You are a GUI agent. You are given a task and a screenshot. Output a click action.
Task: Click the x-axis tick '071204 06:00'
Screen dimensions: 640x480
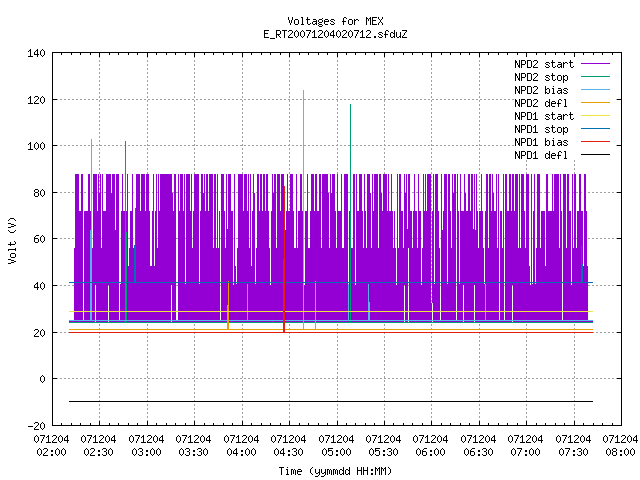point(430,446)
